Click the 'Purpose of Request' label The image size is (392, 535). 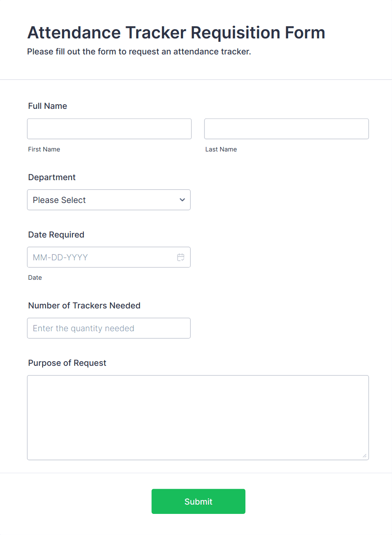pyautogui.click(x=67, y=363)
